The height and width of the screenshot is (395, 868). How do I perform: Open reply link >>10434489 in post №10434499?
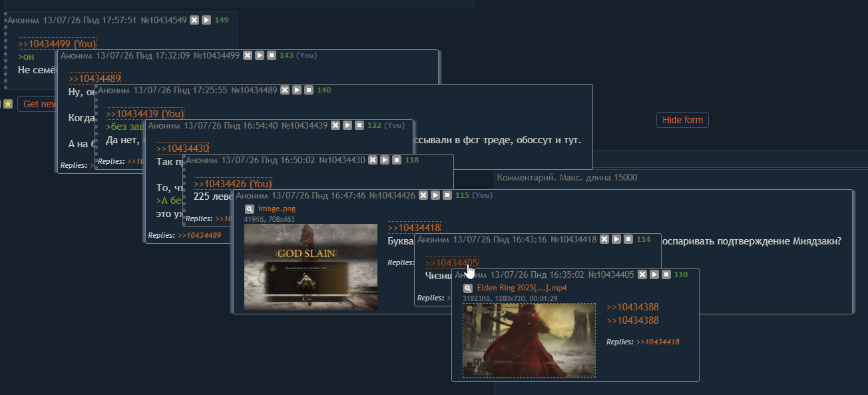click(95, 79)
